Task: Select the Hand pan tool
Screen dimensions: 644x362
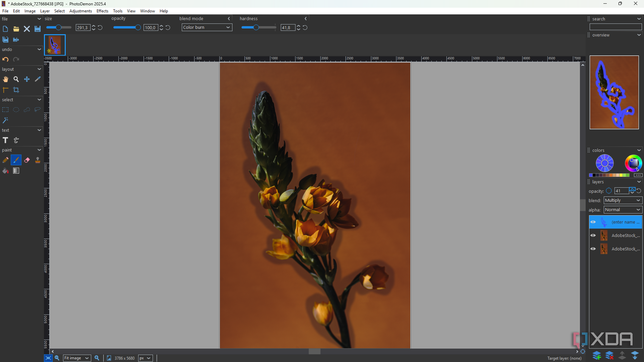Action: pos(5,79)
